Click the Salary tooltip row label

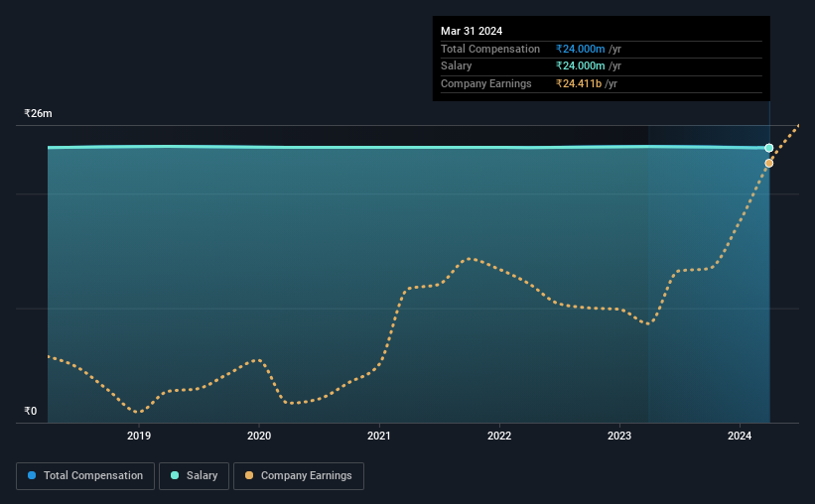coord(457,66)
